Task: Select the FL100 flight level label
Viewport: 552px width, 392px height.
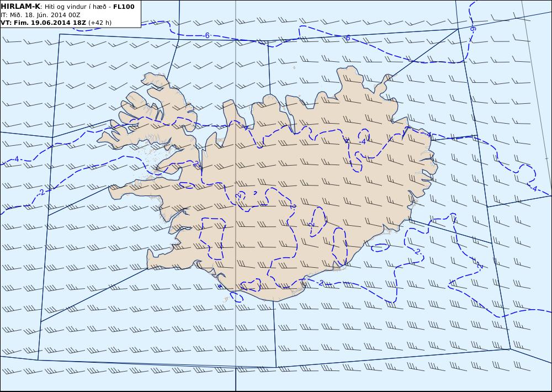Action: click(124, 7)
